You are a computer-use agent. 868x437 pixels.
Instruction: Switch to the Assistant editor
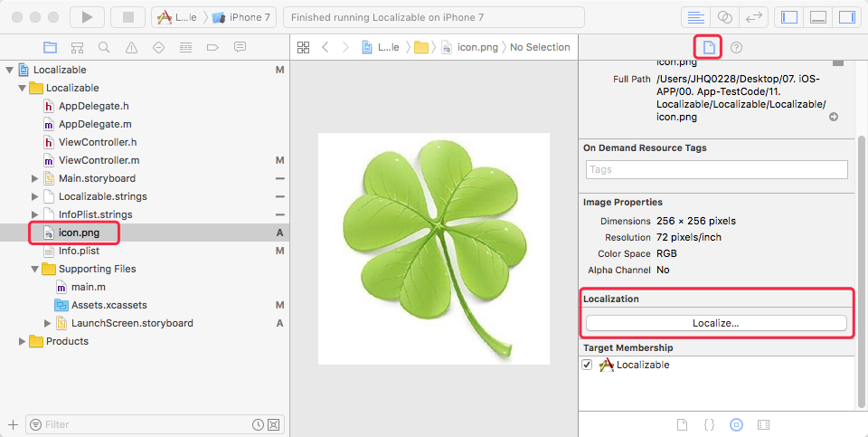point(724,17)
